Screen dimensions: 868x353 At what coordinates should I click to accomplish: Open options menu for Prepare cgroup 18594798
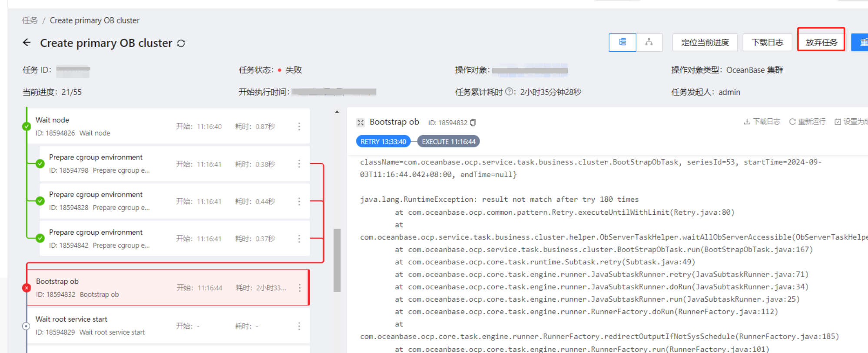[x=299, y=164]
